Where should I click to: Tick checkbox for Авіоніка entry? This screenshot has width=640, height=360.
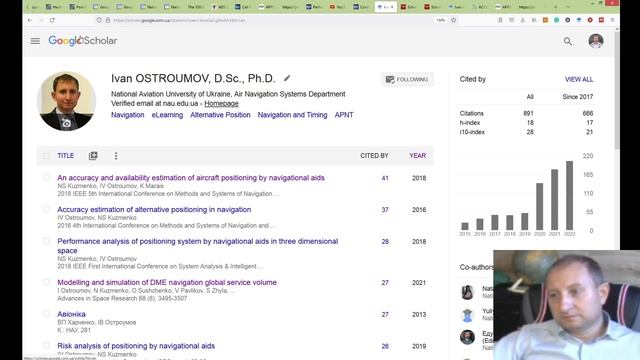46,314
